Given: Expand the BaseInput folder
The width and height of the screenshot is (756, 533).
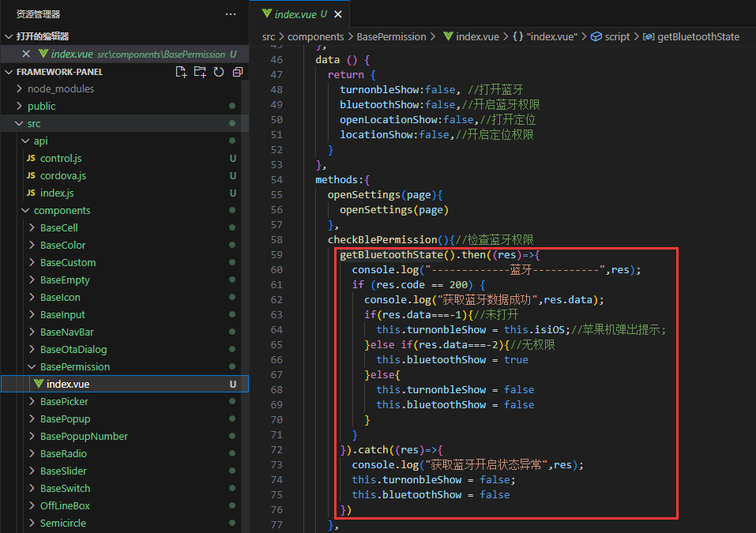Looking at the screenshot, I should click(x=32, y=315).
